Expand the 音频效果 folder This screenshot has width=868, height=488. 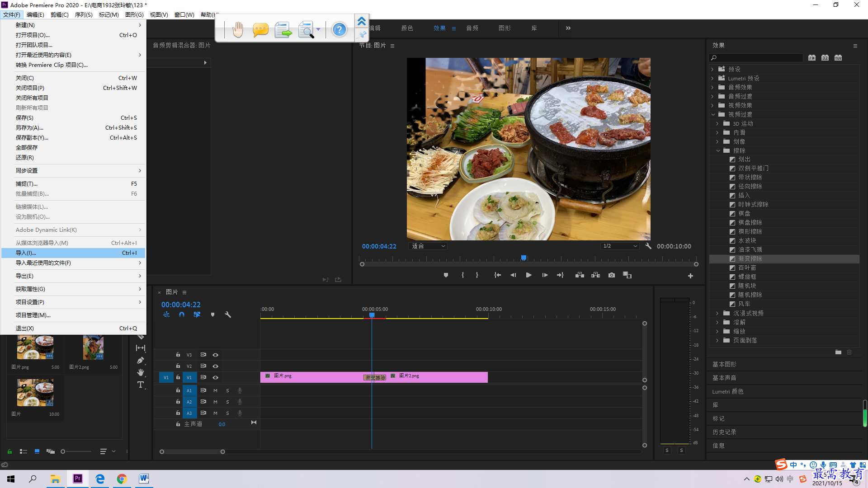712,87
